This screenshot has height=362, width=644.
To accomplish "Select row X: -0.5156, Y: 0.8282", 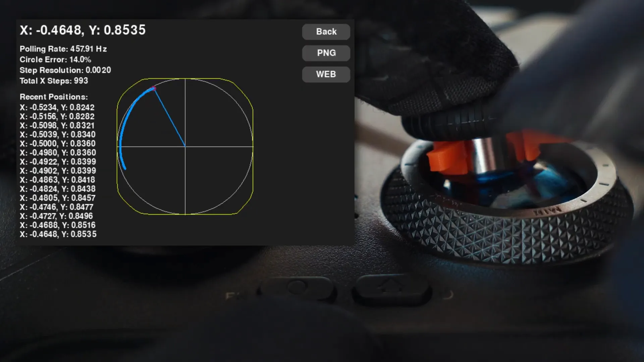I will (57, 117).
